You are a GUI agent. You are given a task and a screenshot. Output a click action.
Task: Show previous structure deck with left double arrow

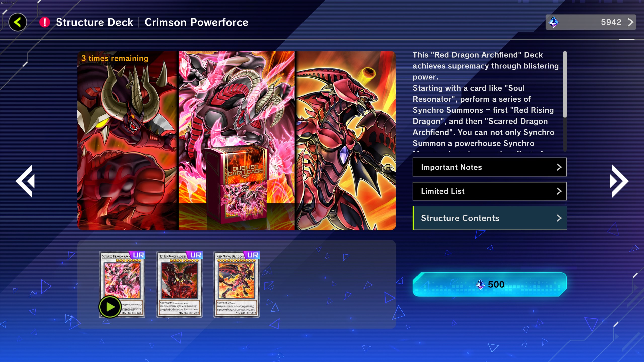point(25,181)
